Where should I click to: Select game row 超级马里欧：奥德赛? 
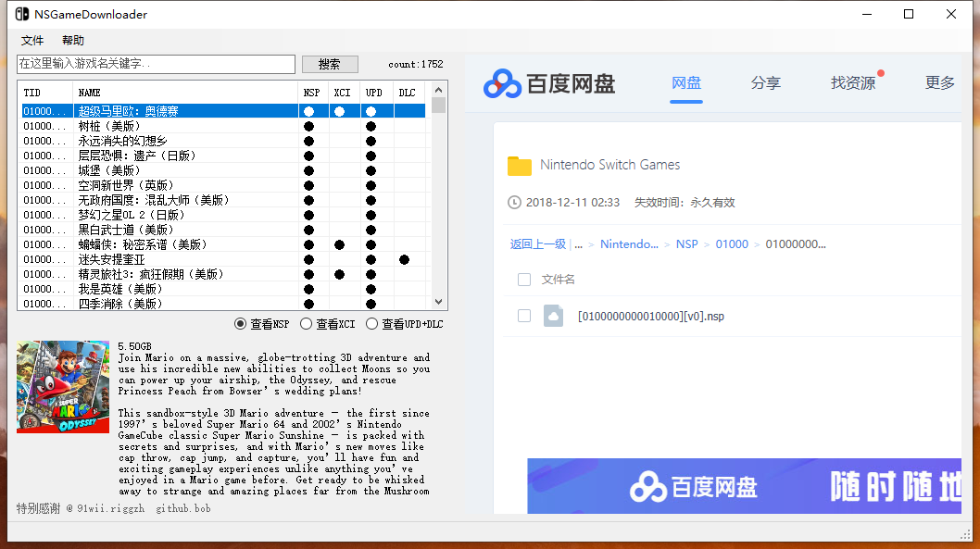[223, 111]
